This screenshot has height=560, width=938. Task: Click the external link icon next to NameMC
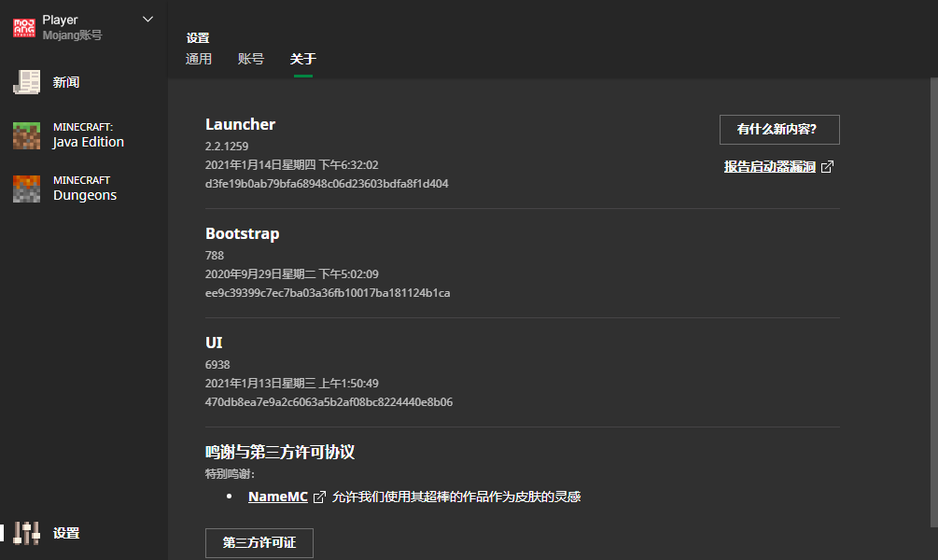tap(319, 497)
